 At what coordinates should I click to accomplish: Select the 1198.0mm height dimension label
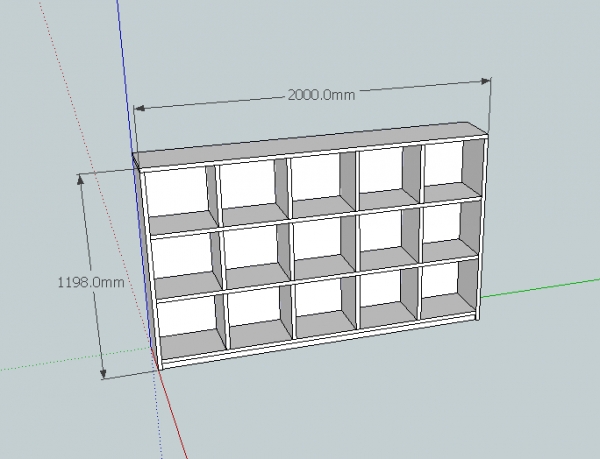[x=91, y=282]
